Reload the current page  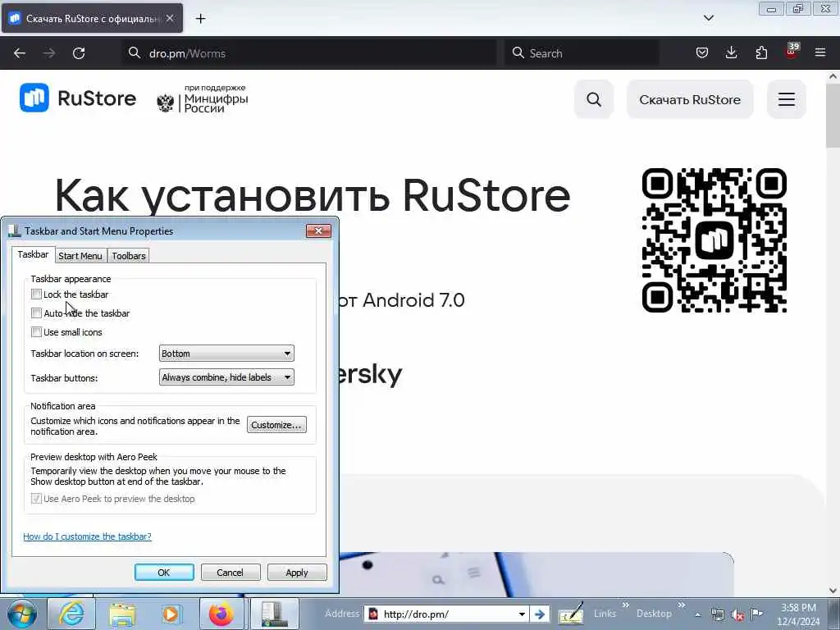79,53
